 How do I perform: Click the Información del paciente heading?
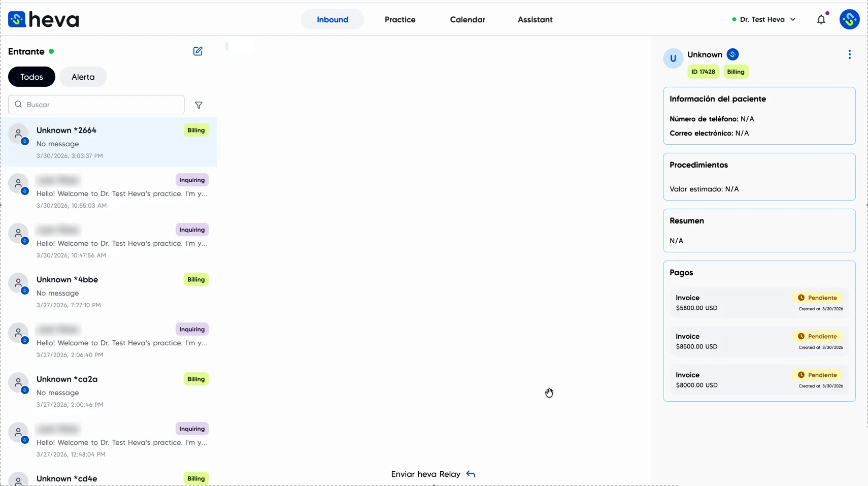[x=718, y=99]
